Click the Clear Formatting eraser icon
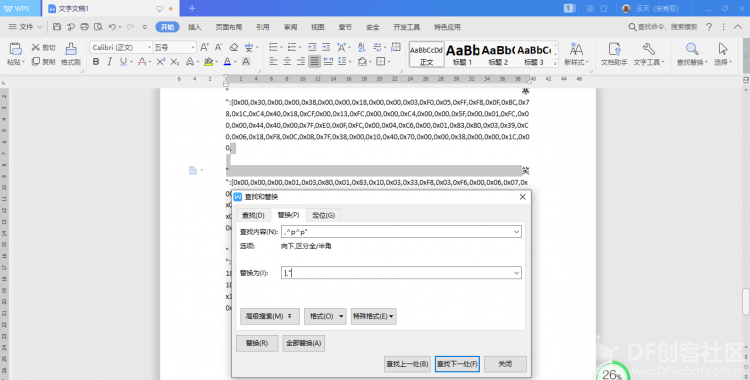The image size is (750, 380). [x=233, y=47]
